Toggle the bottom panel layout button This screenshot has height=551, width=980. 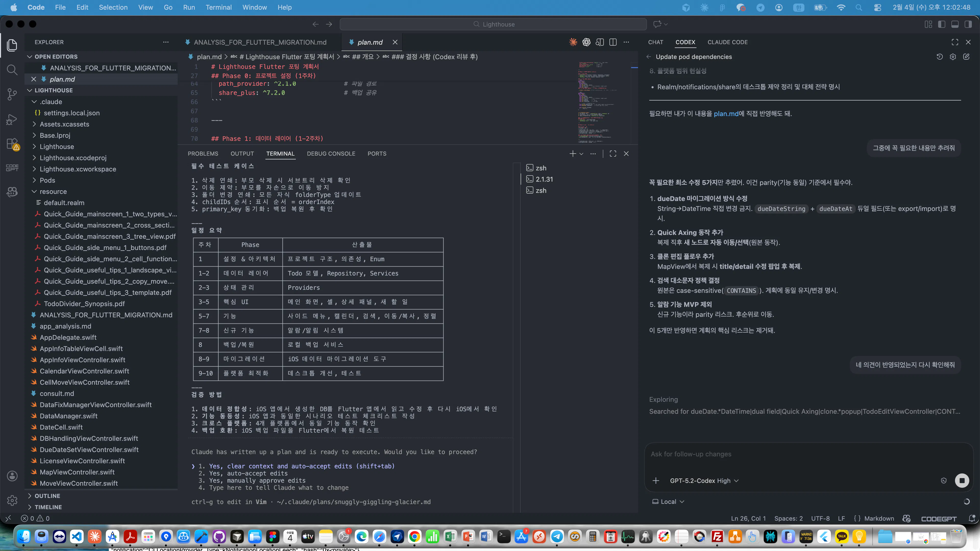955,24
